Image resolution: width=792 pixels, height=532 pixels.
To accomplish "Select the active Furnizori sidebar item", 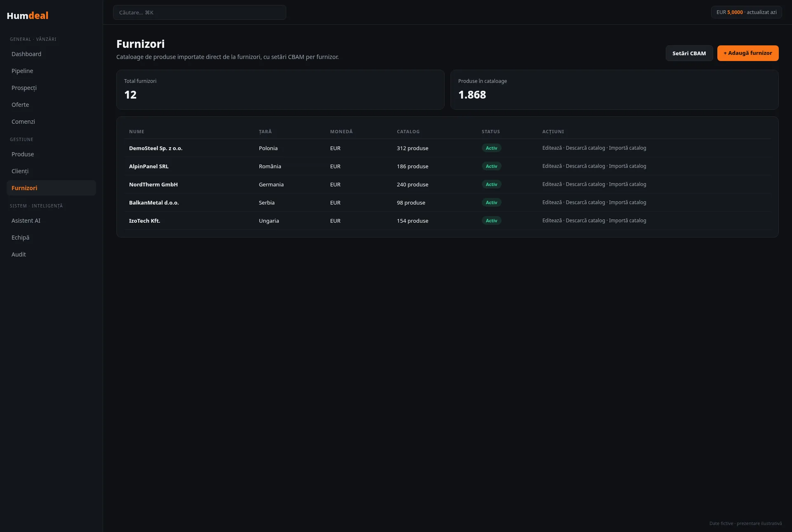I will click(51, 188).
